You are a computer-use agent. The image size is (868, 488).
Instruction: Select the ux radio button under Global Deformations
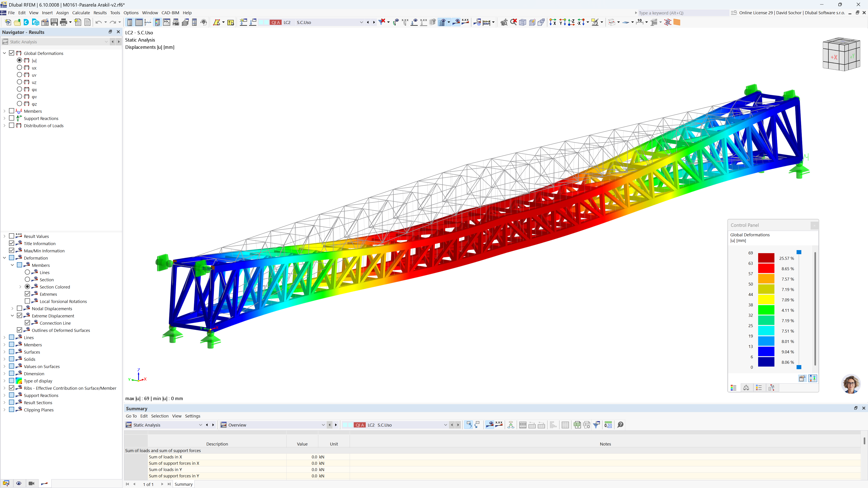pos(19,68)
